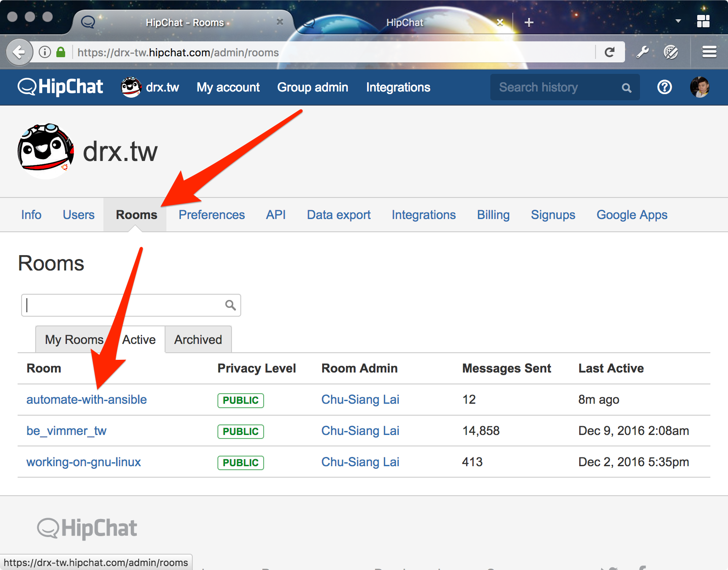Go to the Data export tab
This screenshot has width=728, height=570.
pyautogui.click(x=338, y=215)
